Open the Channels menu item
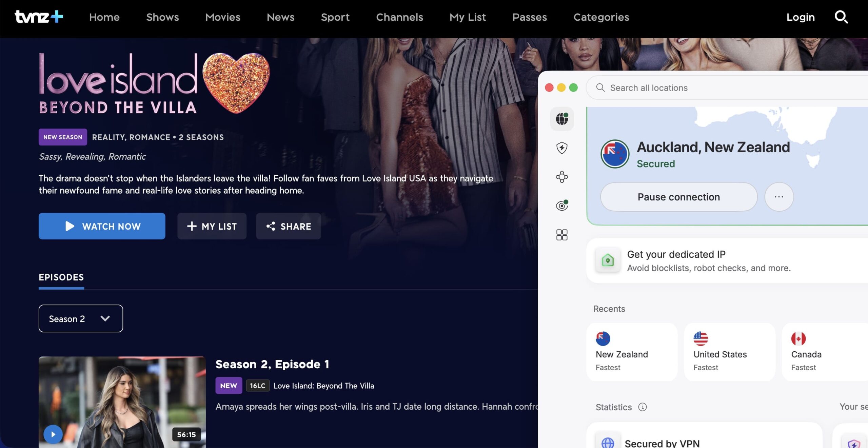This screenshot has height=448, width=868. pos(399,17)
